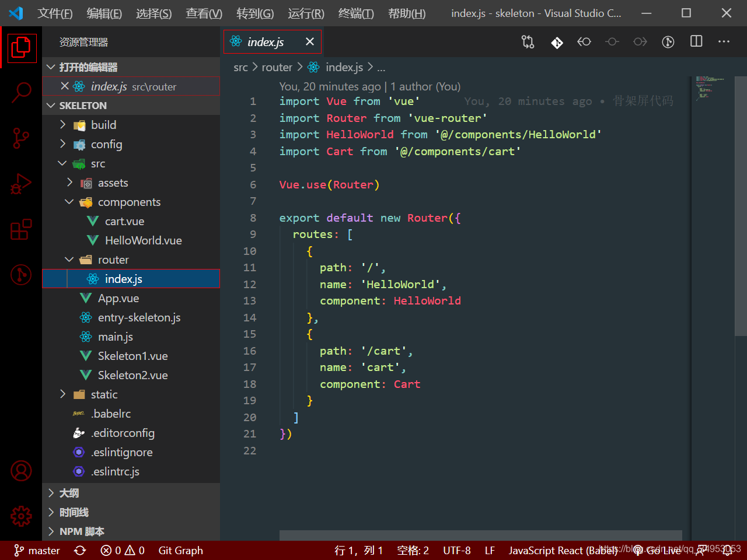Collapse the src folder
Image resolution: width=747 pixels, height=560 pixels.
(131, 163)
